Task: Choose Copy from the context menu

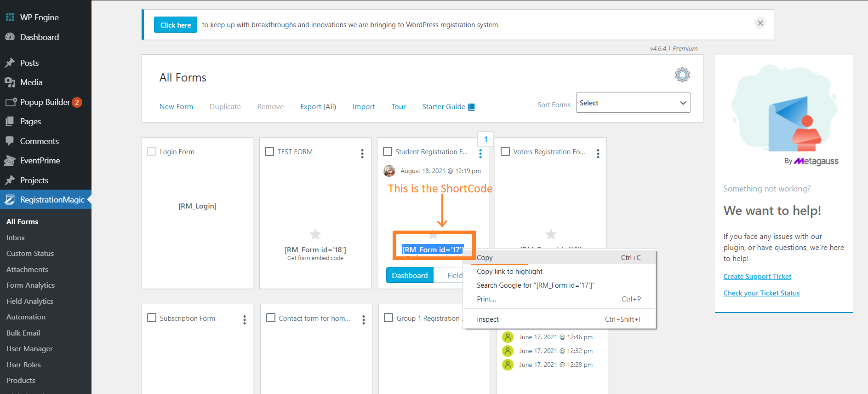Action: click(x=485, y=258)
